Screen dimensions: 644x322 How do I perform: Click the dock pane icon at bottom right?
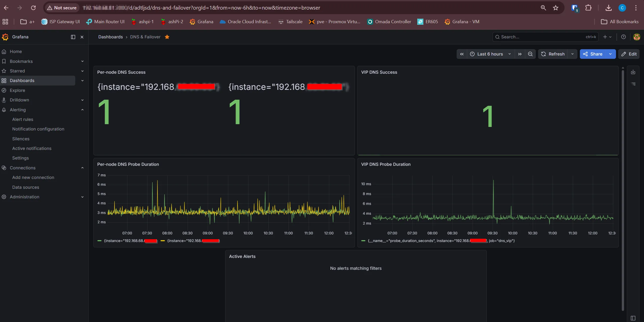tap(633, 318)
